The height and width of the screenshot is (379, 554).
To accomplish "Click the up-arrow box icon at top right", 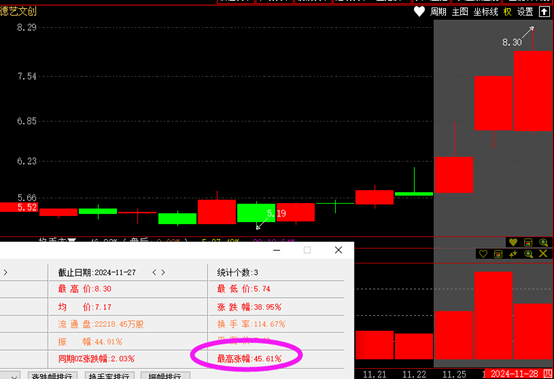I will click(544, 12).
